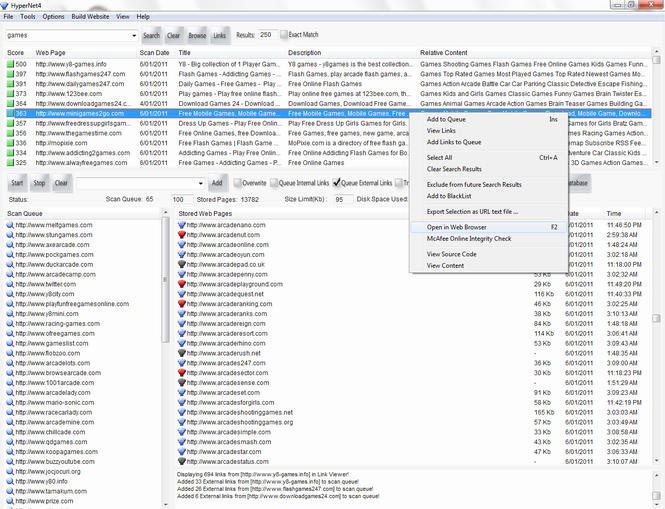This screenshot has width=665, height=509.
Task: Toggle the Overwrite checkbox
Action: [238, 183]
